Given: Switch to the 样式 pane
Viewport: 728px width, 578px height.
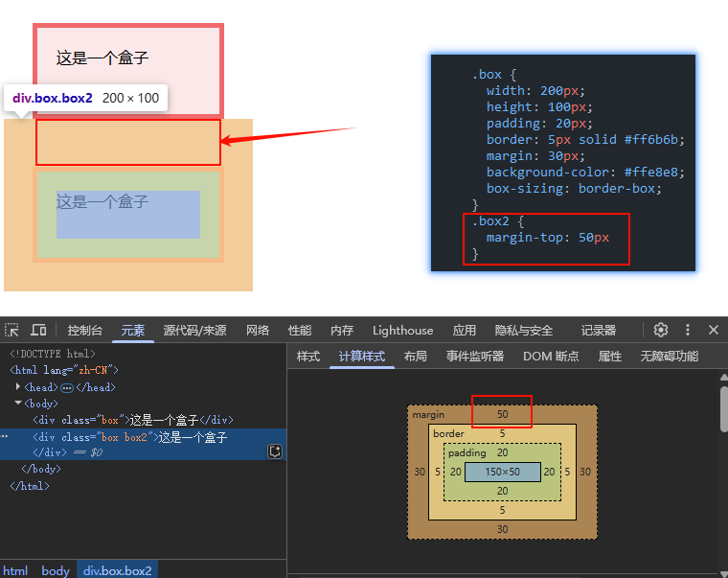Looking at the screenshot, I should (308, 357).
